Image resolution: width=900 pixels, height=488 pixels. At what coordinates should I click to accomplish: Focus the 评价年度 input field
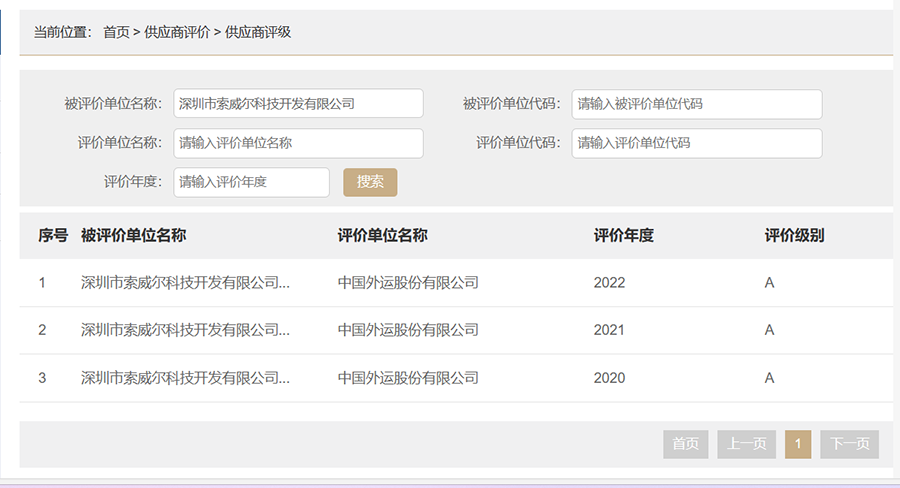[251, 182]
